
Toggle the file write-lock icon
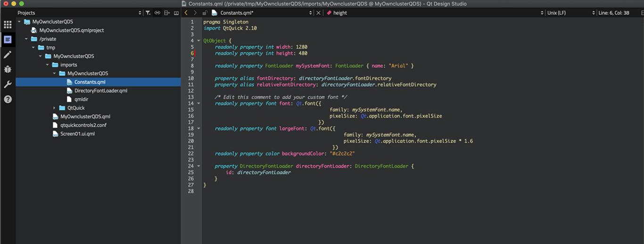point(205,13)
